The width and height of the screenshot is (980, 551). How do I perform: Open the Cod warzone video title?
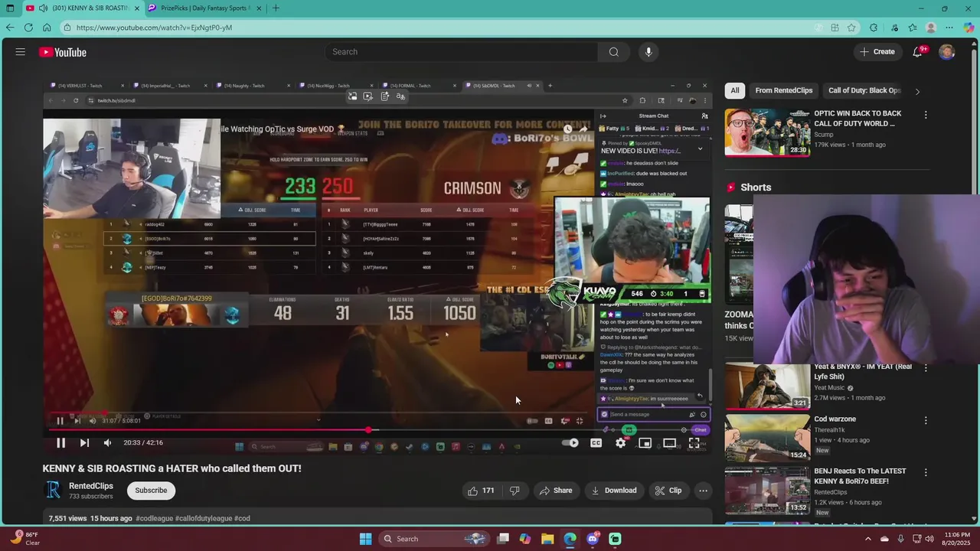(x=835, y=419)
